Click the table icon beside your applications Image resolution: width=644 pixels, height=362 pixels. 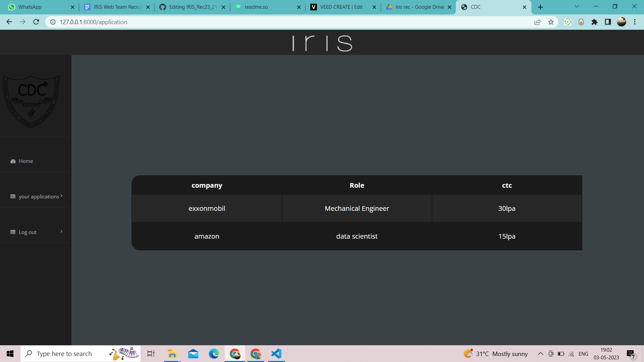click(x=13, y=197)
